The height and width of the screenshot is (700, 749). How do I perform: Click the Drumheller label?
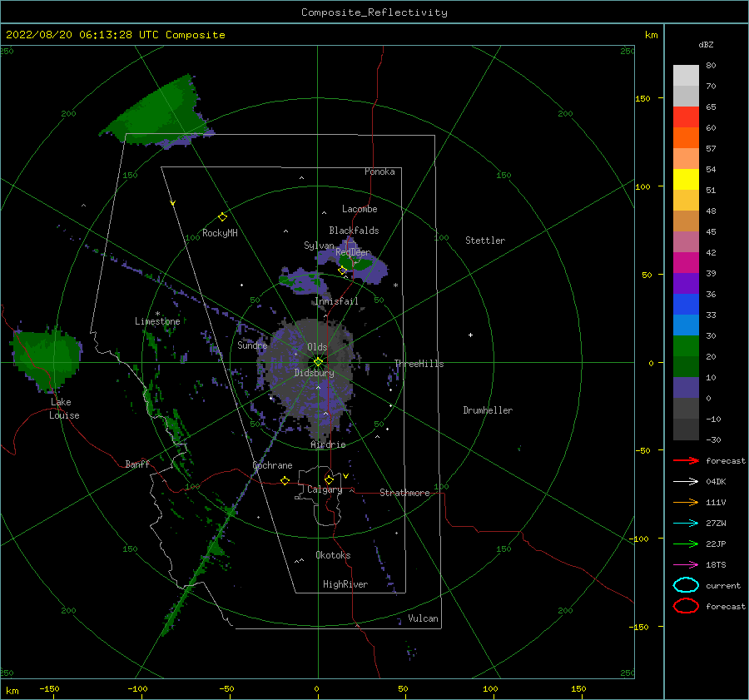(x=488, y=410)
